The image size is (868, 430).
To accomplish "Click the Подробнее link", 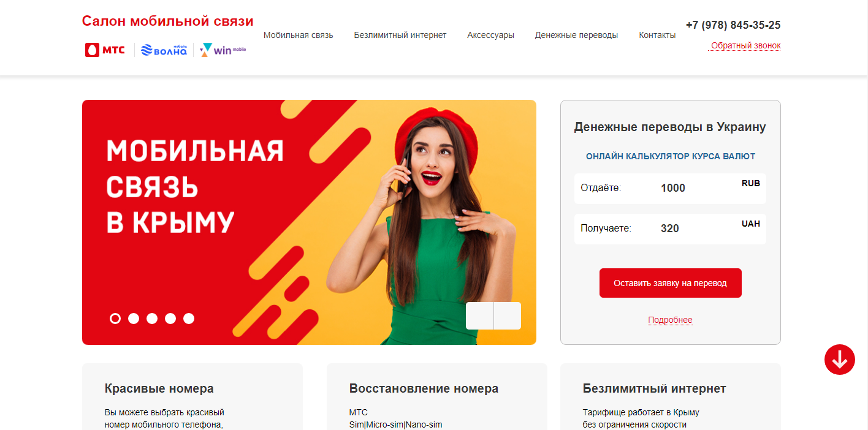I will [670, 320].
